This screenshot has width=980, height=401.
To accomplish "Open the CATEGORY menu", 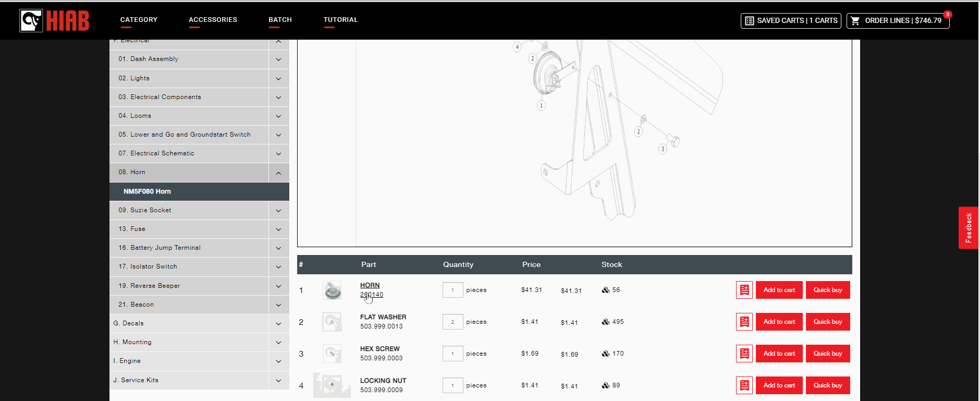I will click(x=139, y=20).
